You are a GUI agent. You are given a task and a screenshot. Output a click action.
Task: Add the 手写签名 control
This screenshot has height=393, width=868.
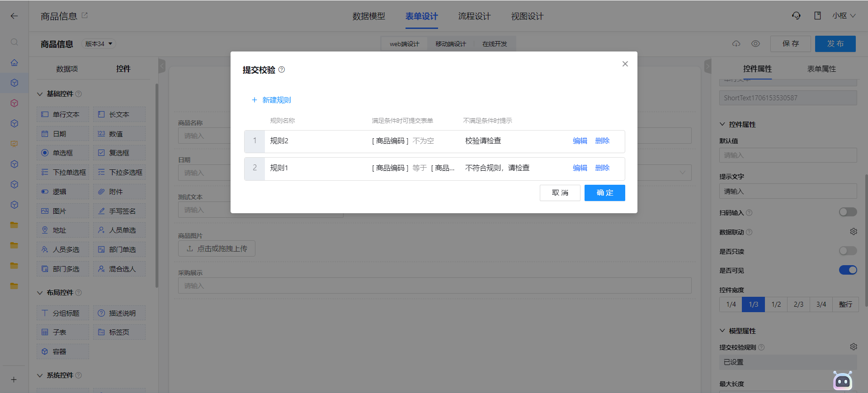click(x=119, y=211)
